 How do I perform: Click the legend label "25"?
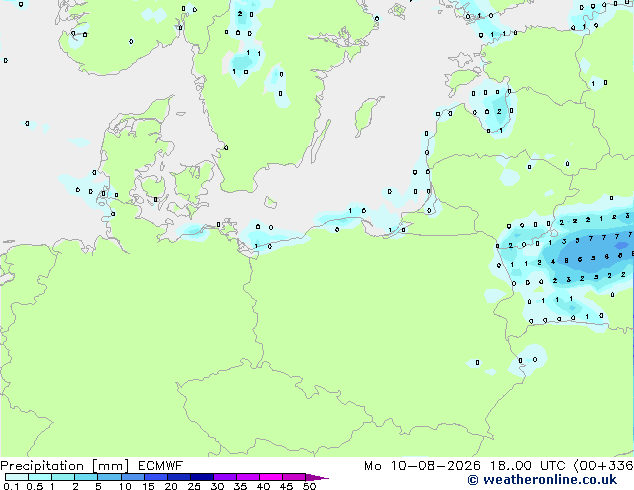tap(194, 486)
